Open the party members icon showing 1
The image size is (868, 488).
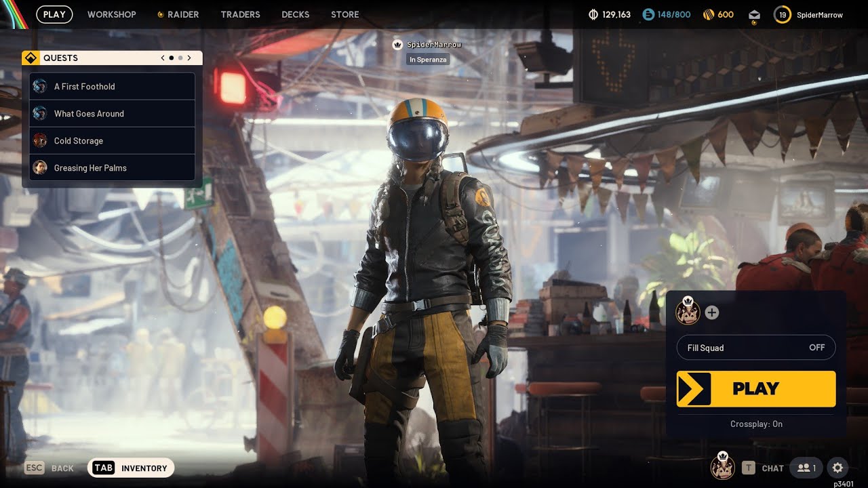coord(806,468)
